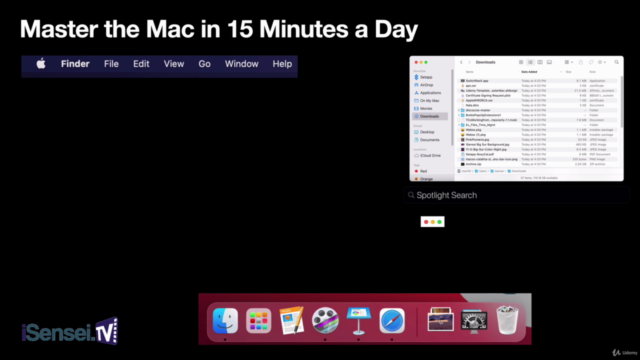Viewport: 640px width, 360px height.
Task: Switch Finder to list view
Action: coord(531,62)
